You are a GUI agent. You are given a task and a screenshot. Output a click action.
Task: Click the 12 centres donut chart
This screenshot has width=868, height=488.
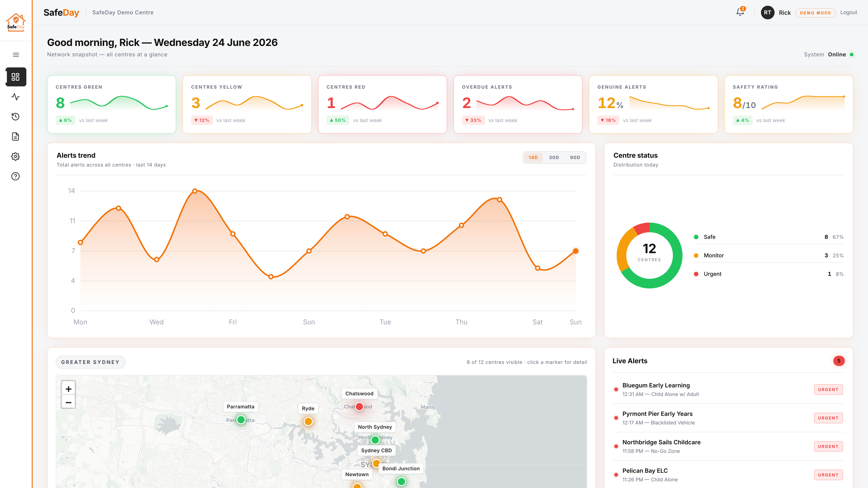click(x=649, y=255)
